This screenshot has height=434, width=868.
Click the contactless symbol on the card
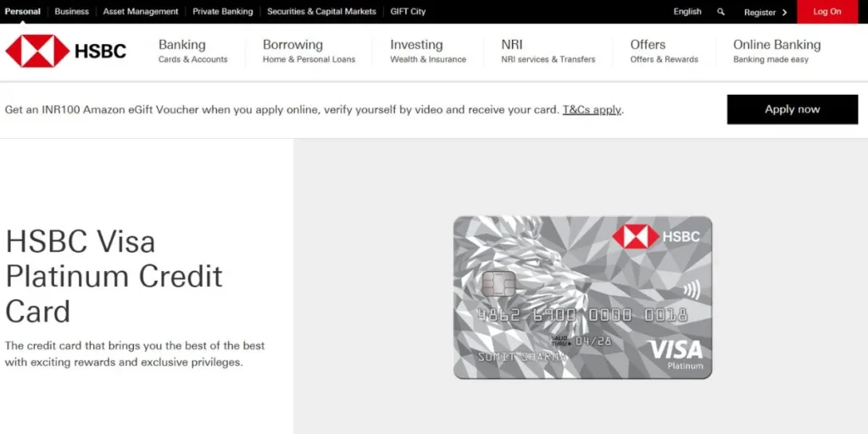click(x=692, y=290)
